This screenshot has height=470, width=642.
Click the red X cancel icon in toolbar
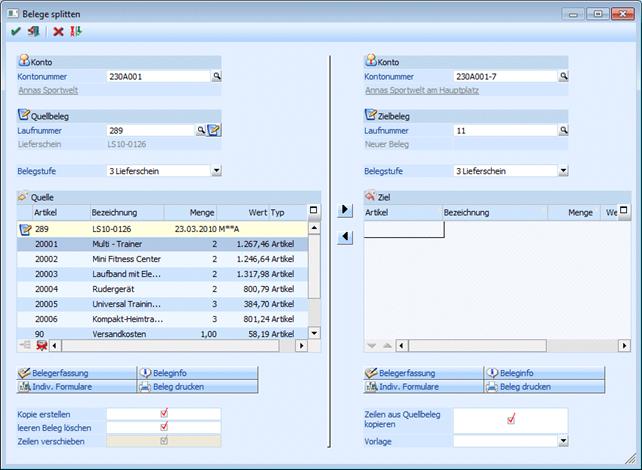pyautogui.click(x=58, y=32)
